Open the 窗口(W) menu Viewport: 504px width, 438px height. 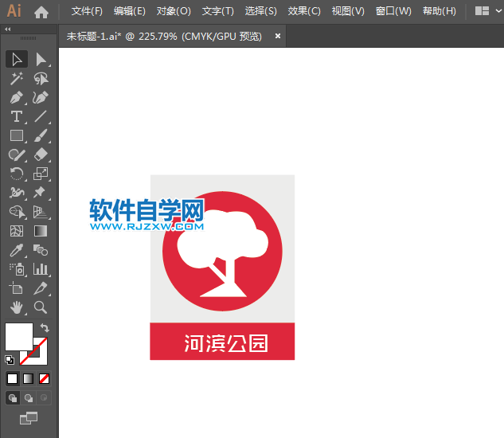pyautogui.click(x=393, y=11)
